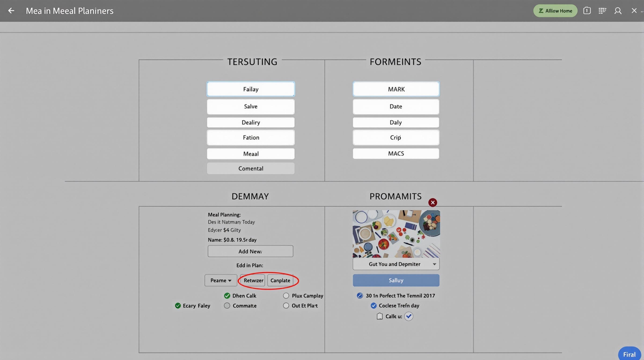644x360 pixels.
Task: Select the Failay menu item
Action: (x=251, y=89)
